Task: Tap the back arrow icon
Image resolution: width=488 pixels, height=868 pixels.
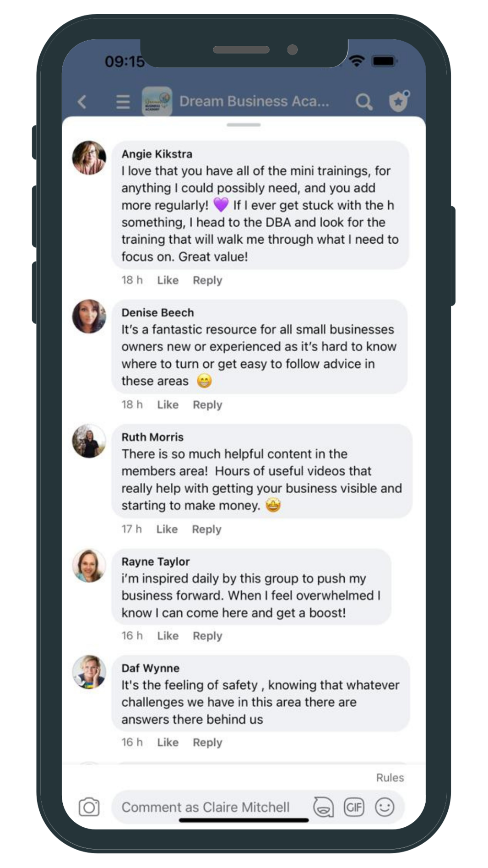Action: tap(82, 101)
